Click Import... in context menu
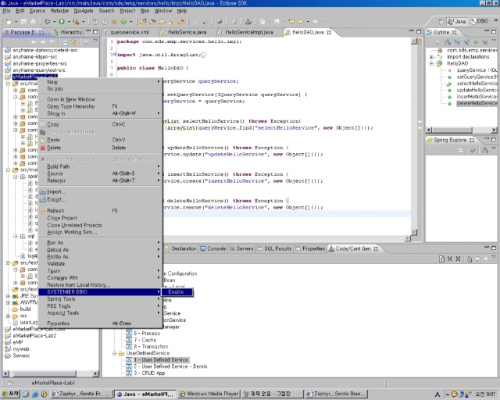Screen dimensions: 500x400 click(100, 192)
